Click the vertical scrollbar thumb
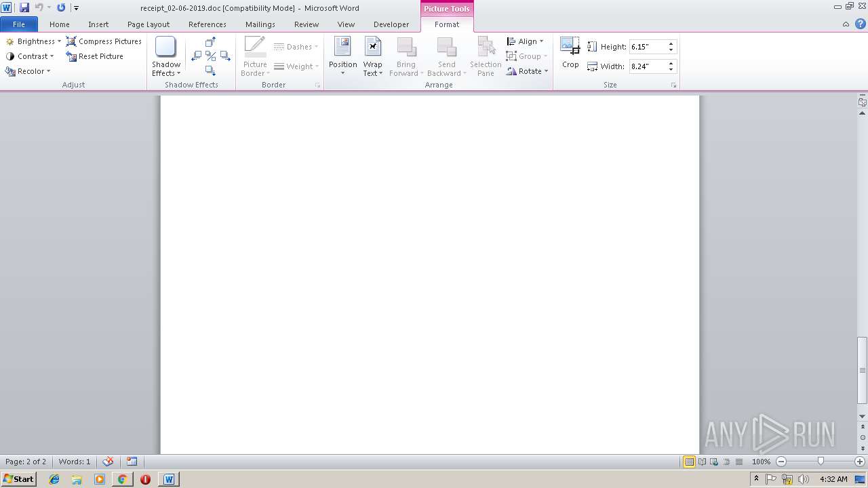The width and height of the screenshot is (868, 488). [863, 370]
